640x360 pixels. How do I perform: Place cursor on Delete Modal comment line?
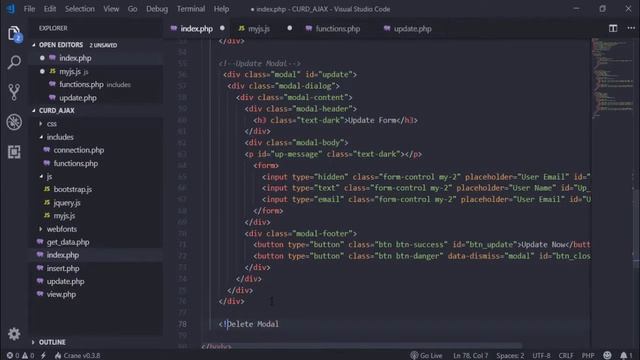[249, 324]
